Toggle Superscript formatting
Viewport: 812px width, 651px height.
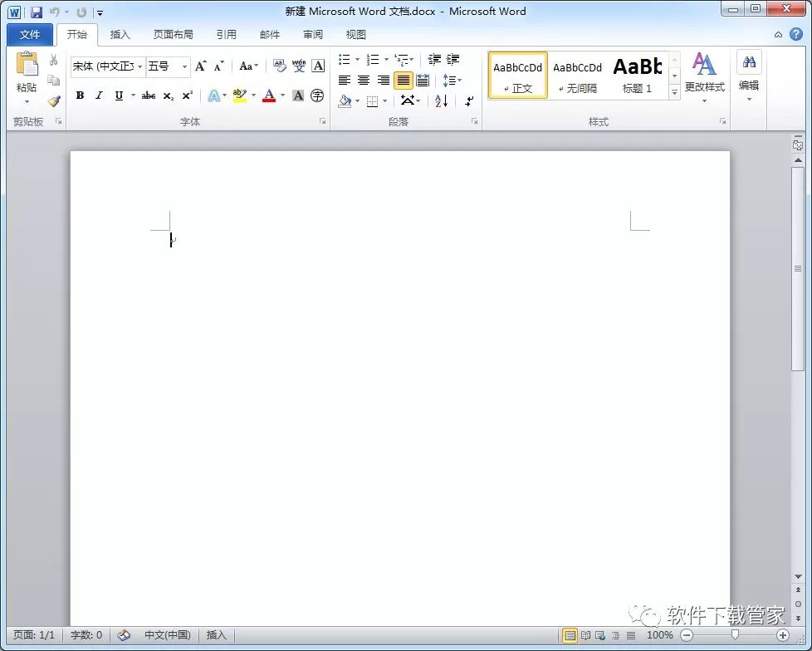(x=188, y=95)
